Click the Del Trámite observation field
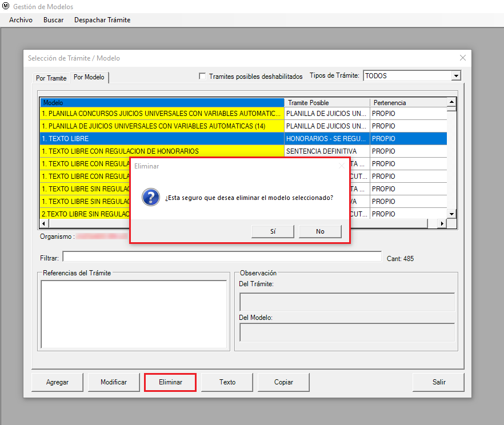The image size is (504, 425). [x=347, y=302]
